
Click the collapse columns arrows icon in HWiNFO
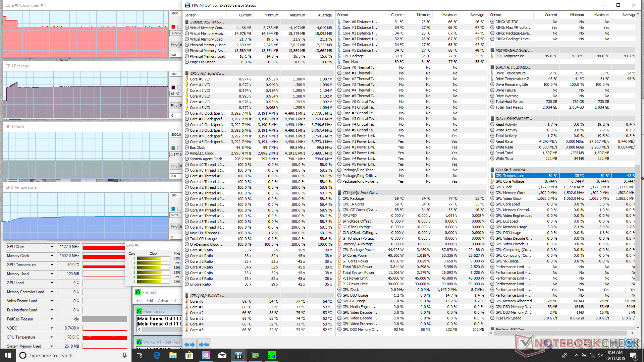(204, 344)
